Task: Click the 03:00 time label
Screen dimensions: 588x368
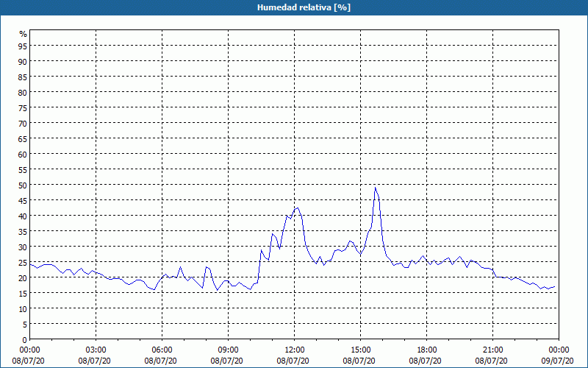Action: coord(96,350)
